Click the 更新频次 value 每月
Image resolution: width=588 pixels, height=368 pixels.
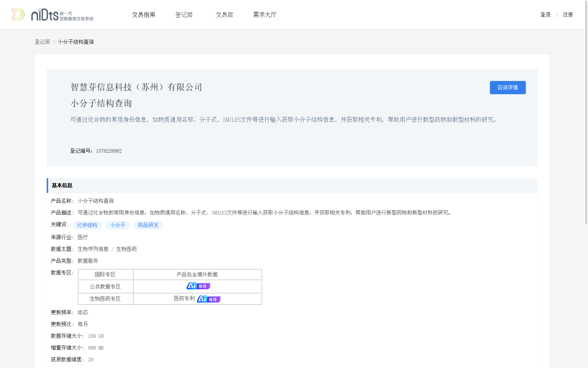[83, 324]
